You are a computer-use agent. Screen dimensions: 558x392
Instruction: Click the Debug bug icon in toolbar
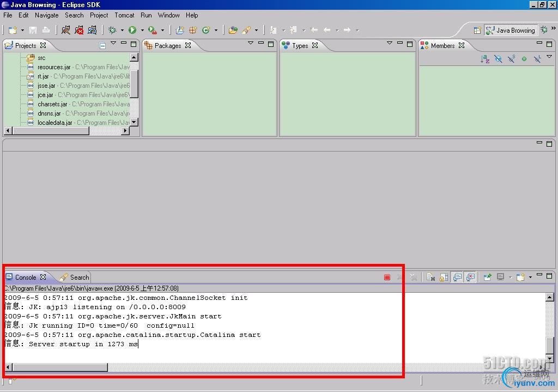[112, 31]
